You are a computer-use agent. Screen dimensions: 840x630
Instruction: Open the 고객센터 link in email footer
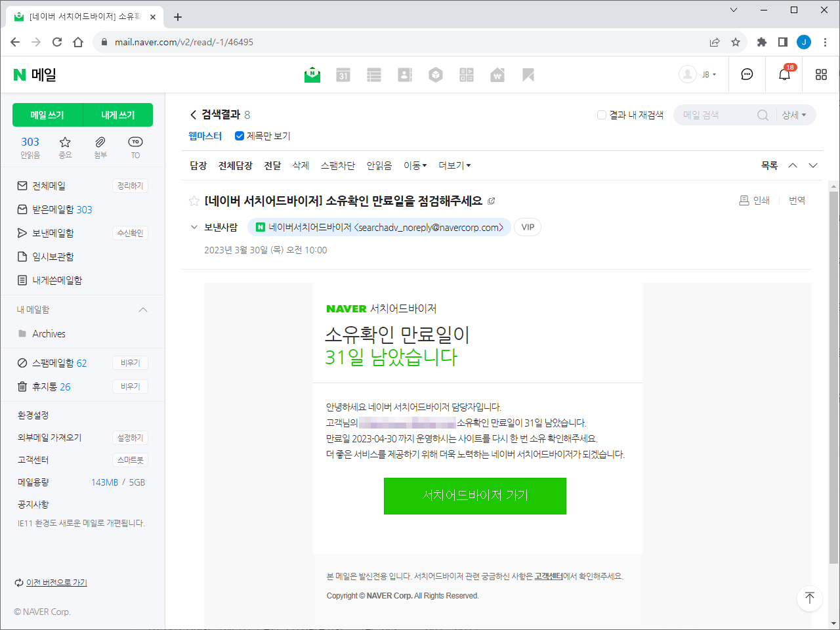click(549, 576)
